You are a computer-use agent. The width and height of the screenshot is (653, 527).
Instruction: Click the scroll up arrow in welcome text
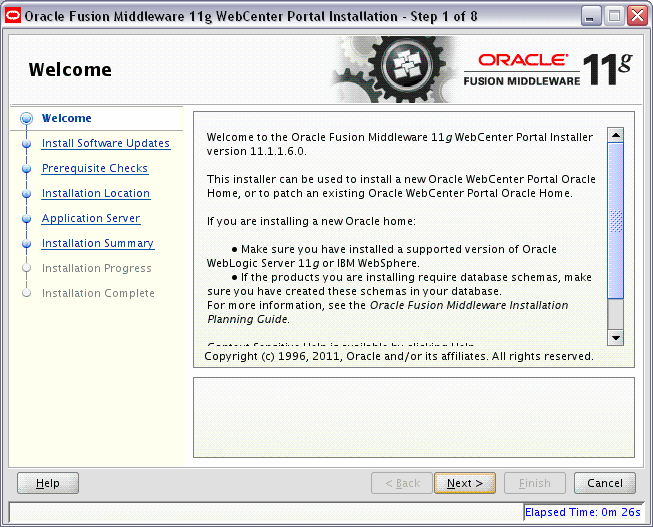point(616,135)
